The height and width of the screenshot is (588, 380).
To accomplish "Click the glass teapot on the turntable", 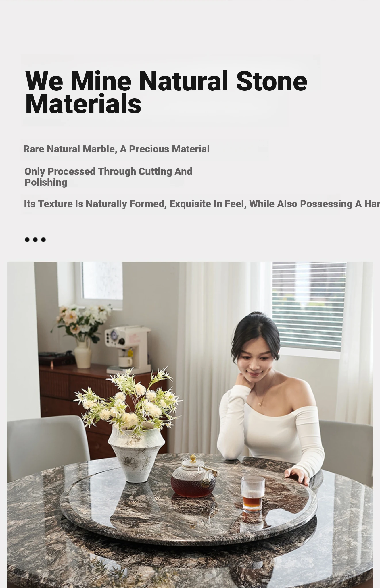I will coord(194,476).
